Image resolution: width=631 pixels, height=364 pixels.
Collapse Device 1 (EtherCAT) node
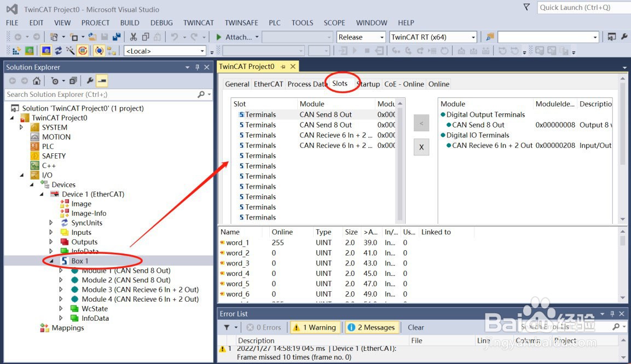tap(42, 194)
